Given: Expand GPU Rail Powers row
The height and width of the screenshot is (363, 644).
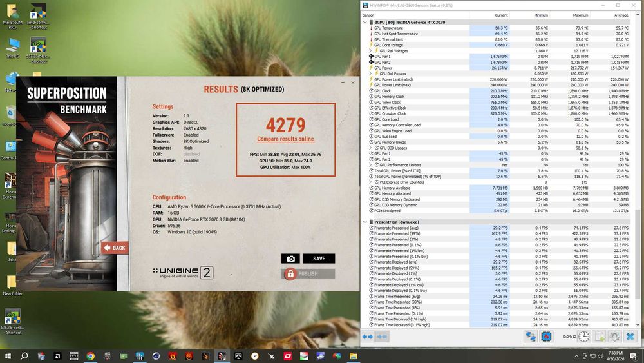Looking at the screenshot, I should [370, 74].
